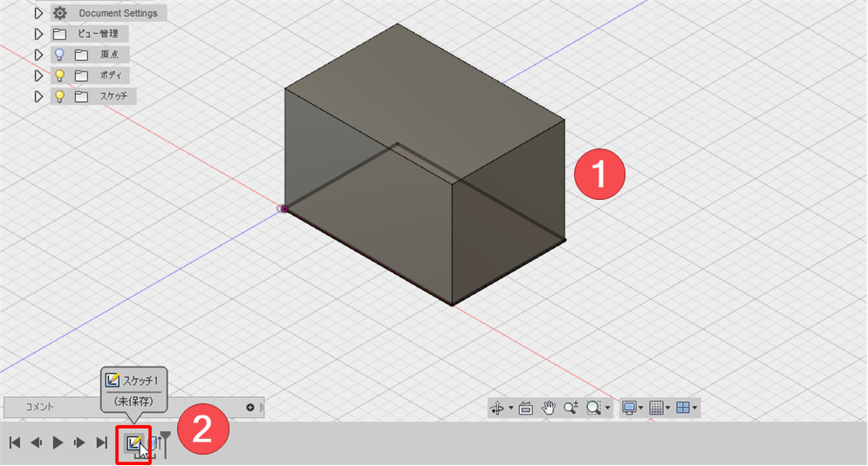Screen dimensions: 868x466
Task: Toggle visibility bulb for ボディ
Action: (x=59, y=75)
